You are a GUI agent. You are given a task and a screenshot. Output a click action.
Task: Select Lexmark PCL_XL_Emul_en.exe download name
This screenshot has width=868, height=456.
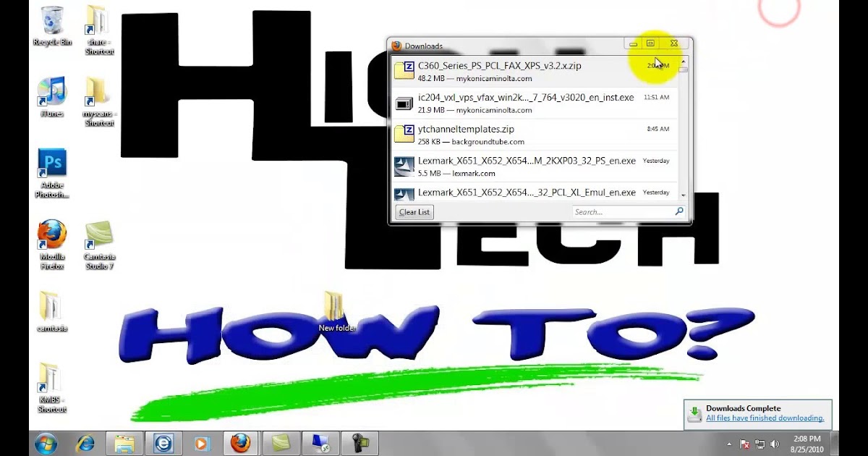click(x=527, y=193)
